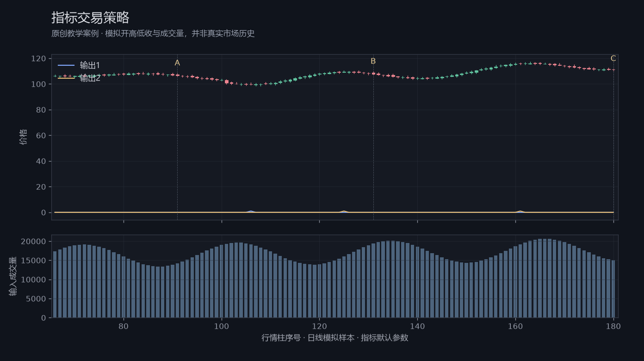Screen dimensions: 644x361
Task: Click volume axis tick 10000
Action: (x=34, y=280)
